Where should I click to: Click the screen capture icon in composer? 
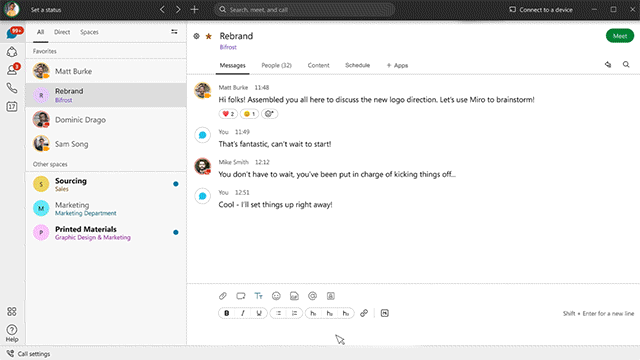(x=241, y=296)
